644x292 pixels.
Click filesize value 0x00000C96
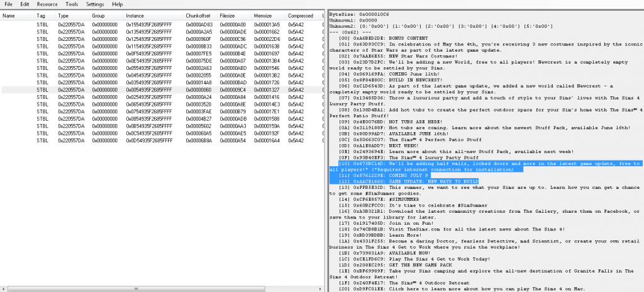(x=233, y=39)
